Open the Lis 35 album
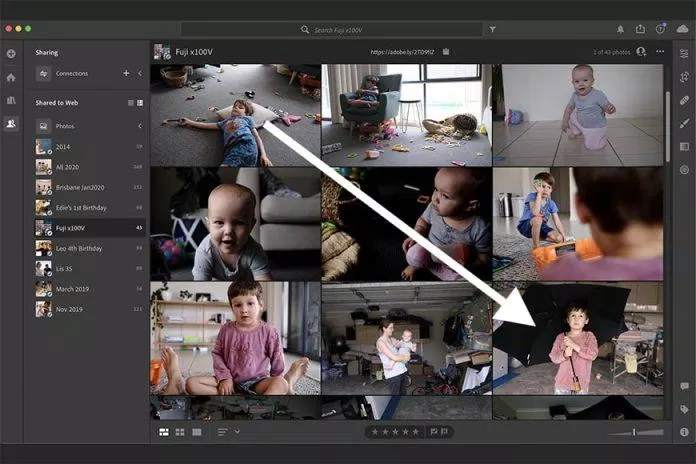Image resolution: width=696 pixels, height=464 pixels. [89, 269]
